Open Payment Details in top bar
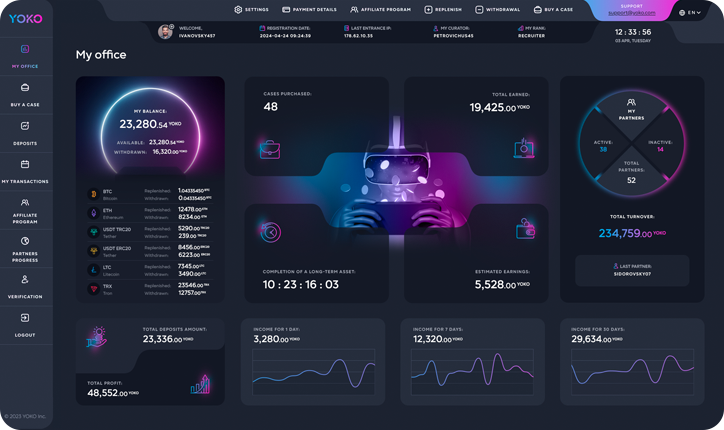Screen dimensions: 724x430 coord(310,10)
